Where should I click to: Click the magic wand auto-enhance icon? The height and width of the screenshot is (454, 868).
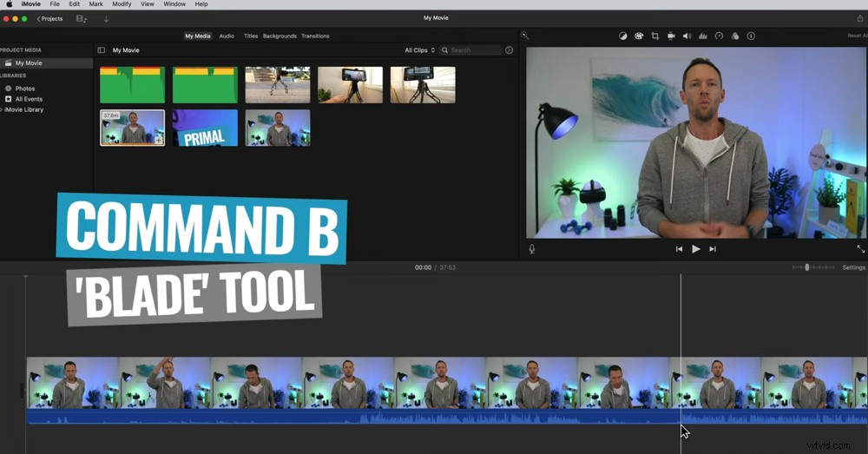click(x=525, y=36)
